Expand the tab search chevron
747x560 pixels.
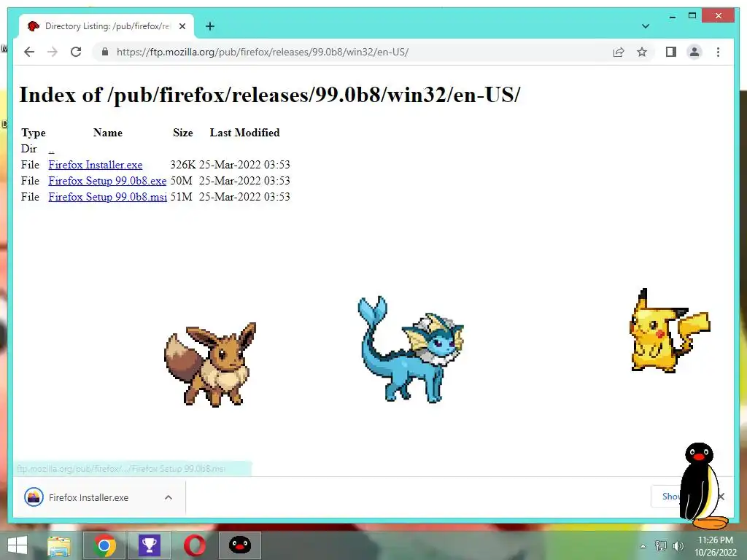point(646,26)
